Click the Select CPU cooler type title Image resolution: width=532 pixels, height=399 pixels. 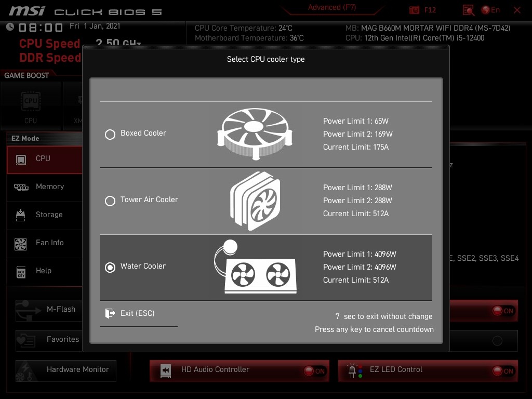pyautogui.click(x=265, y=59)
